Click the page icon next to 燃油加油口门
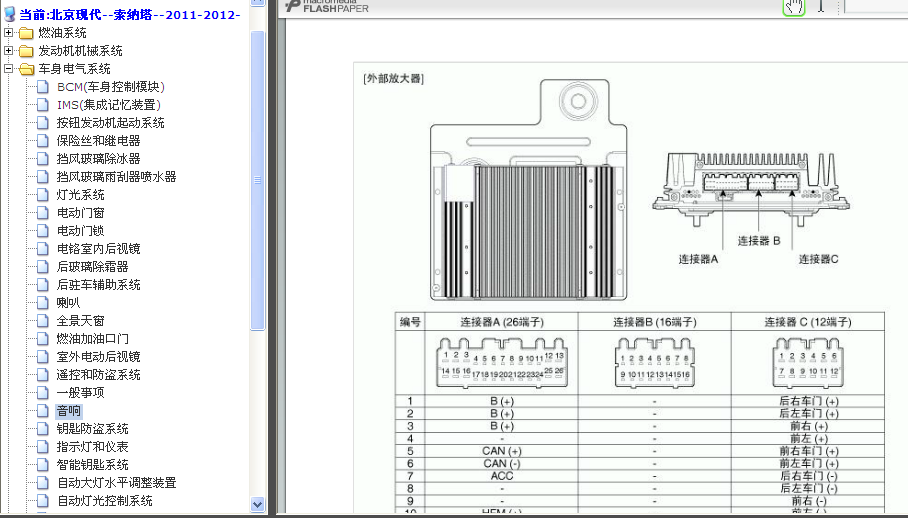This screenshot has width=908, height=518. click(42, 338)
